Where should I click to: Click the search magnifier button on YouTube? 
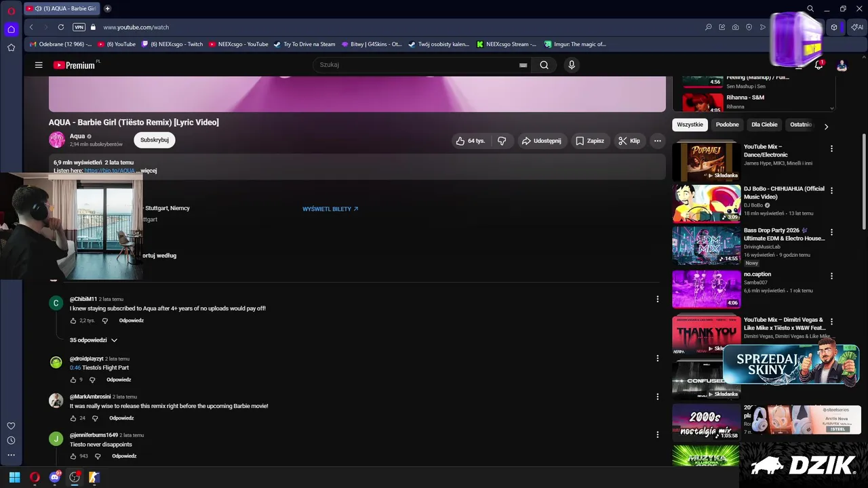[x=544, y=65]
